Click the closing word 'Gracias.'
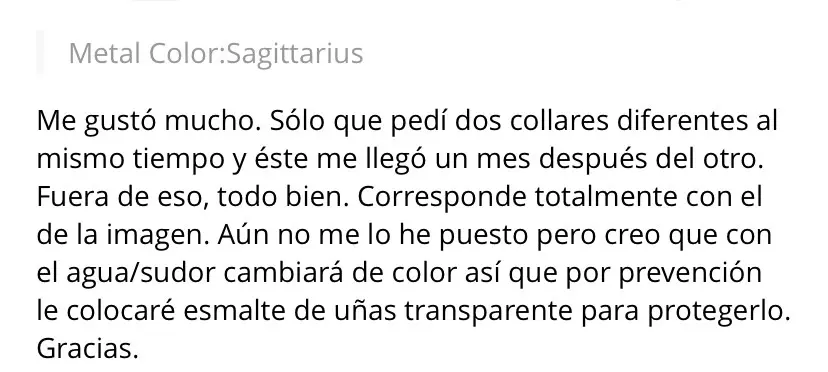The height and width of the screenshot is (372, 828). [x=88, y=349]
